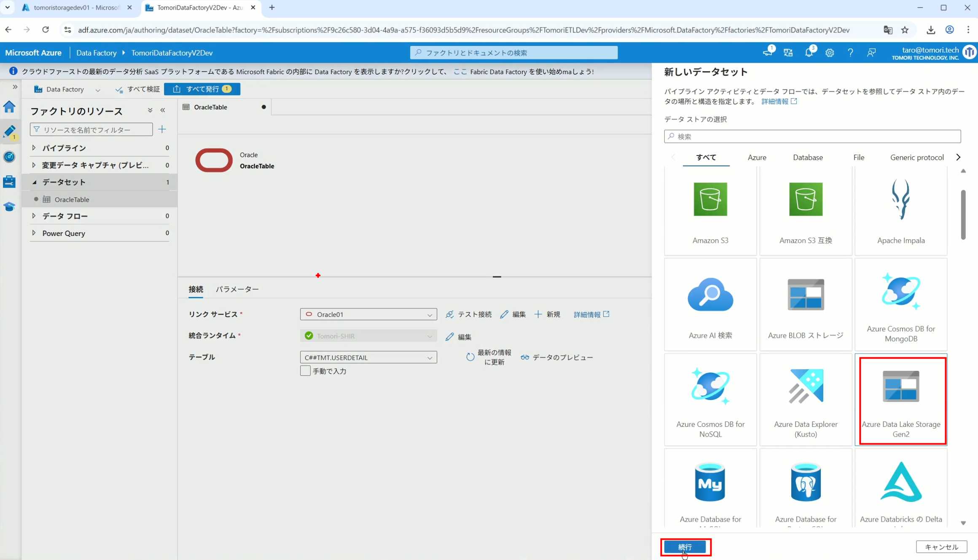Screen dimensions: 978x560
Task: Open the リンク サービス Oracle01 dropdown
Action: pos(368,314)
